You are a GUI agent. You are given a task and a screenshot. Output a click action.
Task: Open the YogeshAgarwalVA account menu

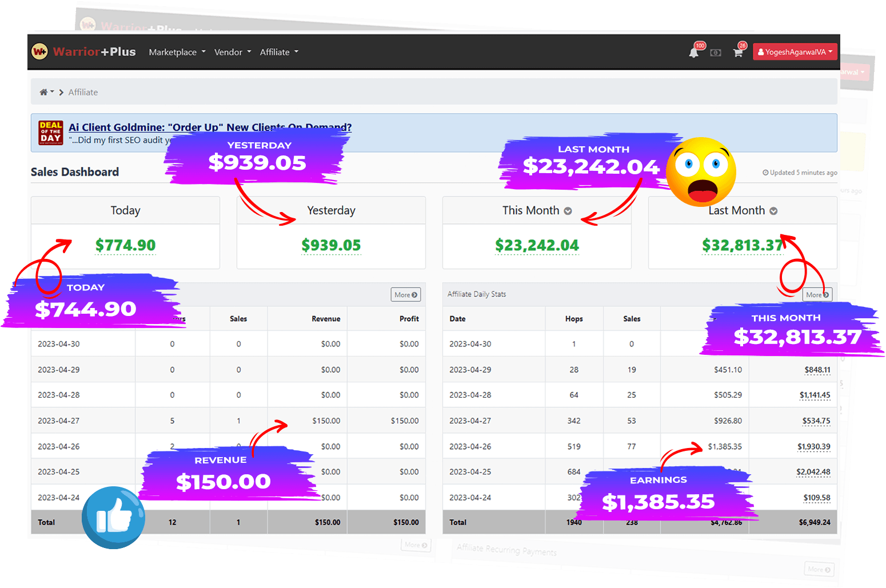795,52
